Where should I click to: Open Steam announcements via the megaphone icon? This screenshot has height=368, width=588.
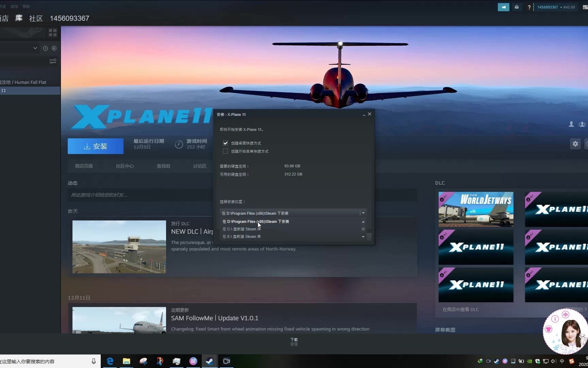click(x=504, y=7)
